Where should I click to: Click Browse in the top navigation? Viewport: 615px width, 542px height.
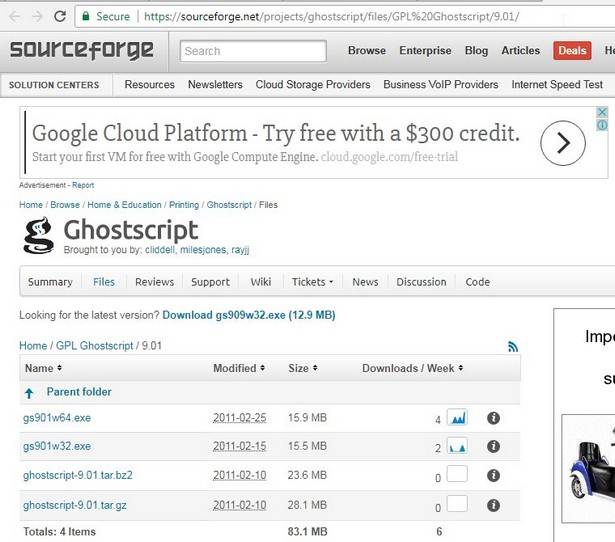367,51
